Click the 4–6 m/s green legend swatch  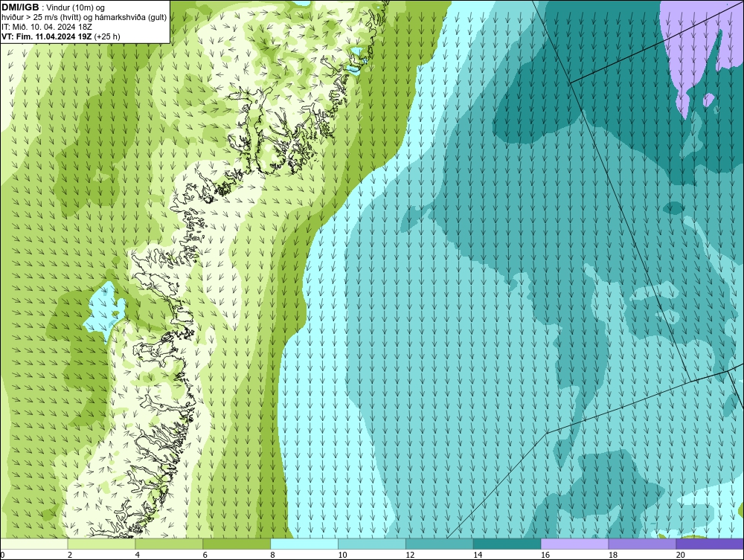pos(169,544)
